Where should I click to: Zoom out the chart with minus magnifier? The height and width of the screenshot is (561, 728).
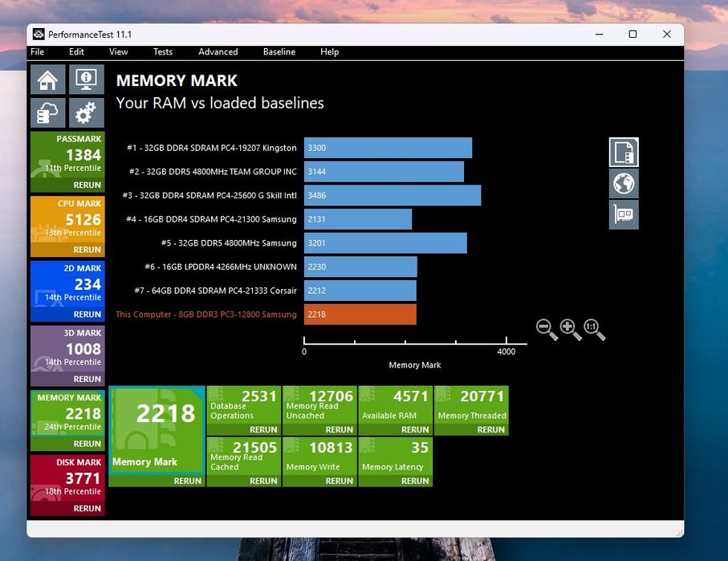pyautogui.click(x=547, y=329)
